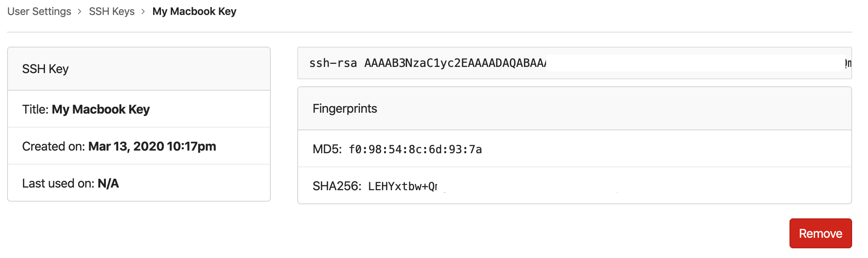
Task: Click the SHA256 label
Action: click(x=337, y=186)
